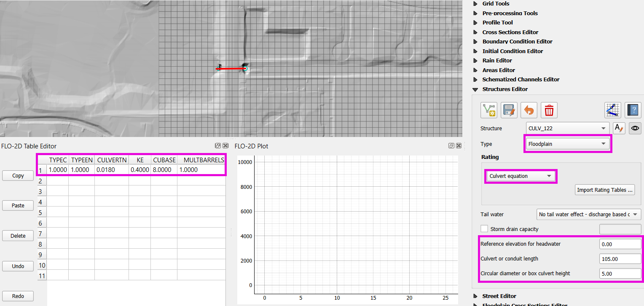
Task: Collapse the Structures Editor section
Action: point(476,89)
